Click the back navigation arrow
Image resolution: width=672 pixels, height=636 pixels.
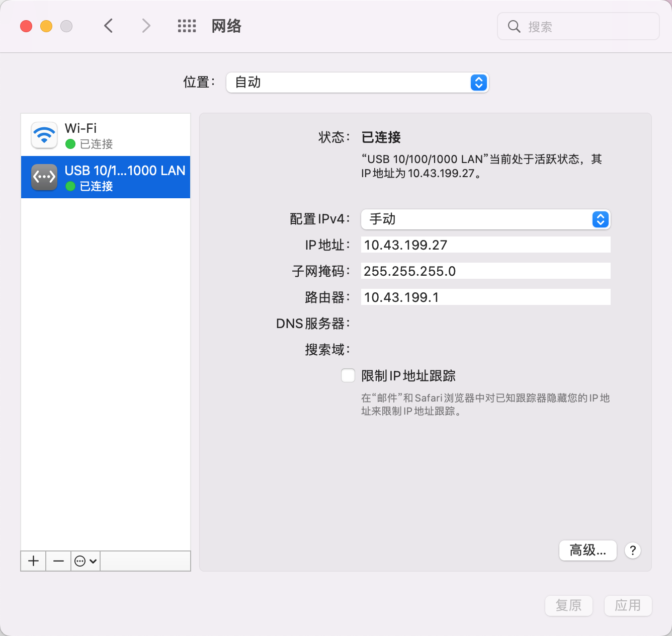[x=109, y=26]
